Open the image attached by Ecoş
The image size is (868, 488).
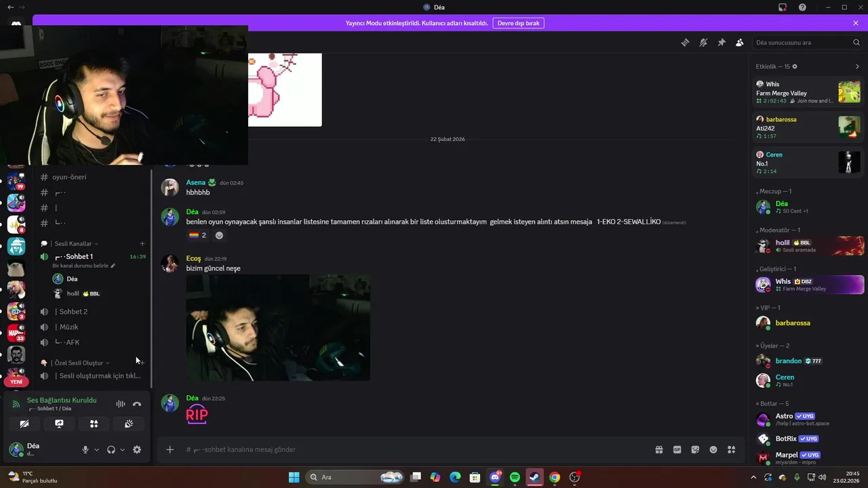(278, 327)
